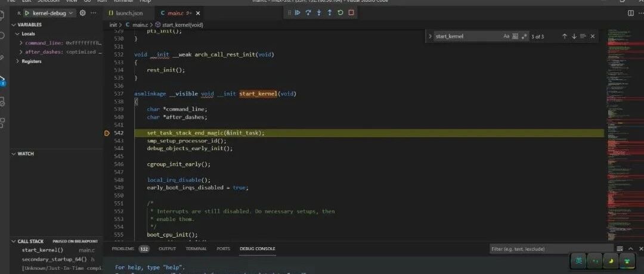Expand the replace field in find widget
This screenshot has width=644, height=274.
coord(429,36)
